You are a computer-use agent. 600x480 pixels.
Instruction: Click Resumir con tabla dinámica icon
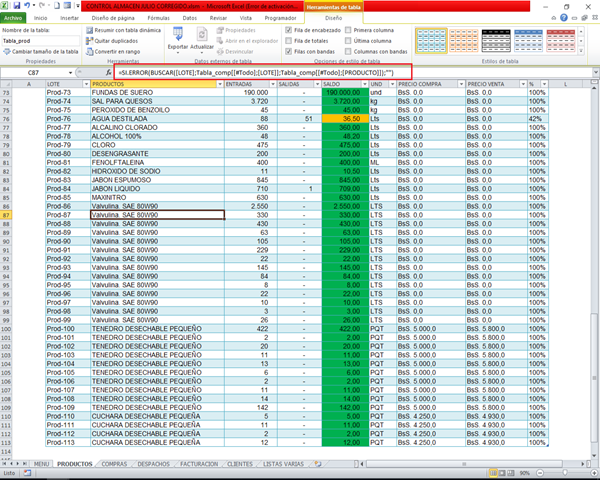(91, 31)
